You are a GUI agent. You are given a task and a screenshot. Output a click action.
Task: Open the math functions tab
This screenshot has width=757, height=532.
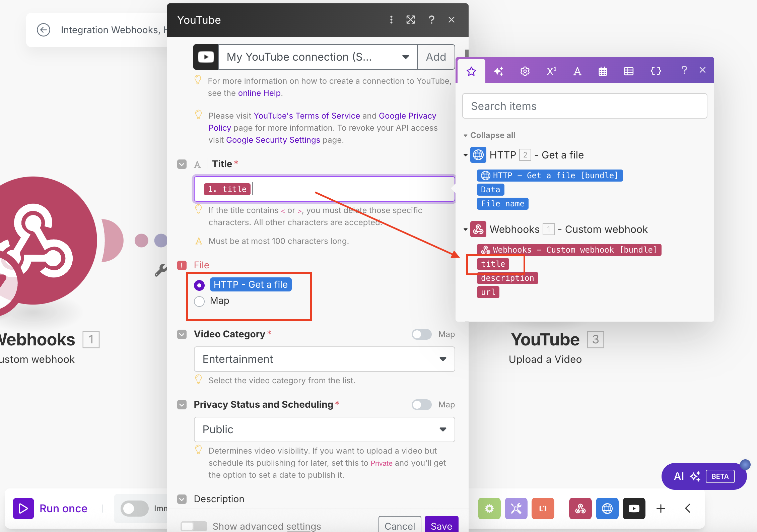click(551, 71)
